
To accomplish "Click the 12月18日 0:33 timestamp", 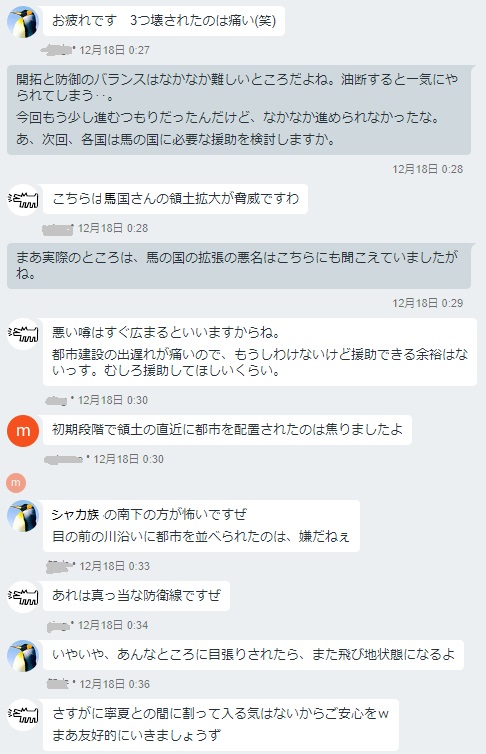I will [x=114, y=566].
